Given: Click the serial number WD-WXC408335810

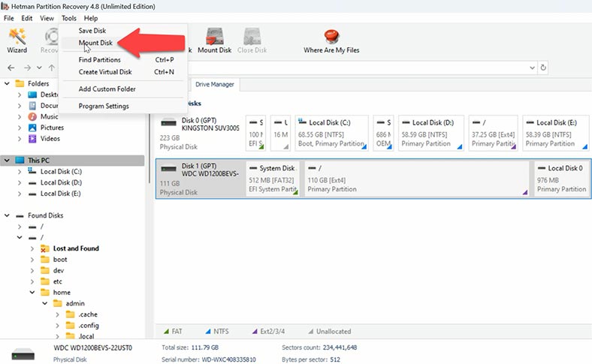Looking at the screenshot, I should pos(228,359).
